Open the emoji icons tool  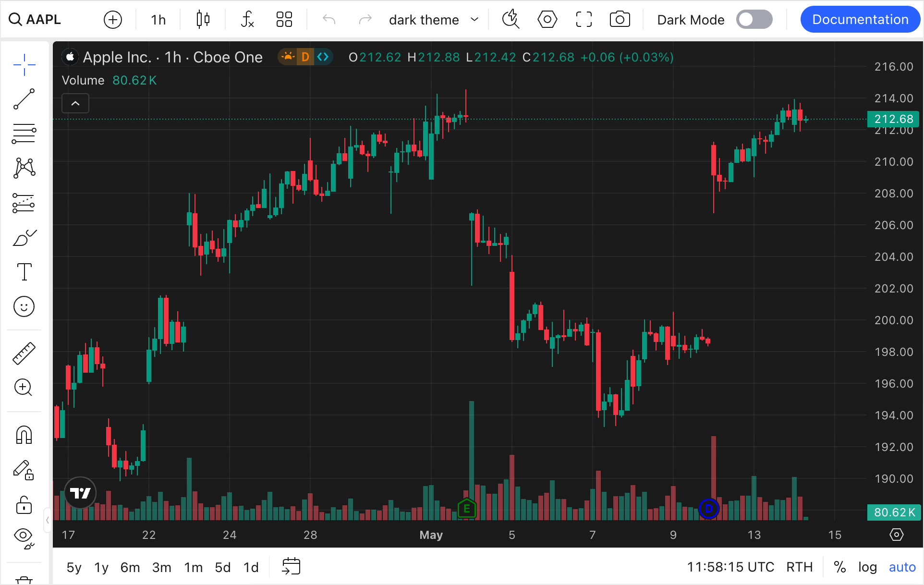[x=24, y=306]
